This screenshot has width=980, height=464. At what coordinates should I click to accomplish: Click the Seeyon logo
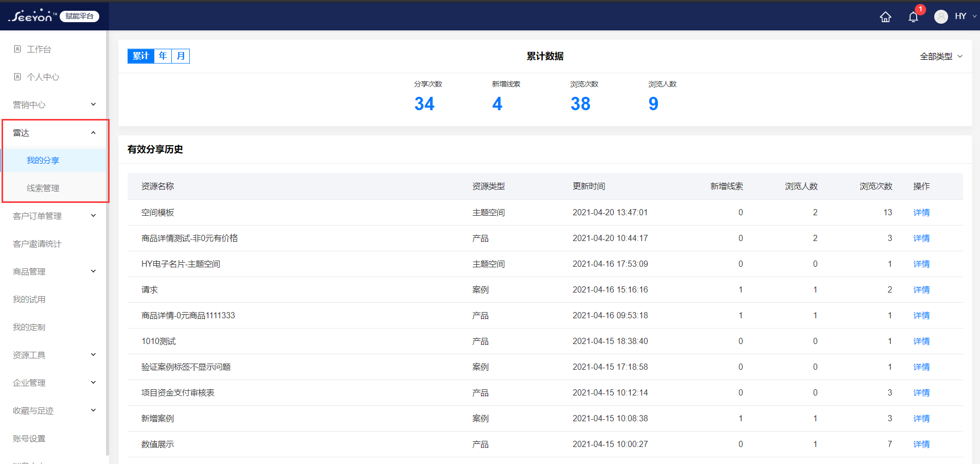click(32, 16)
